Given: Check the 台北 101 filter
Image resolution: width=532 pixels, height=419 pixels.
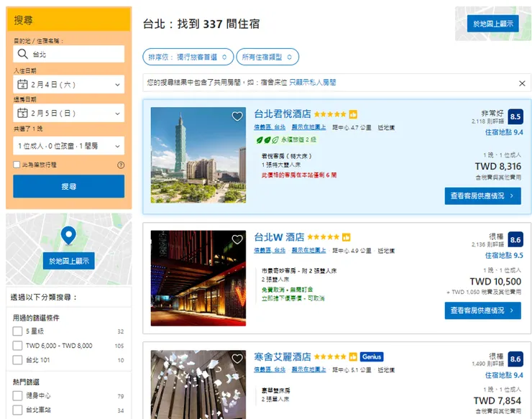Looking at the screenshot, I should (x=17, y=359).
